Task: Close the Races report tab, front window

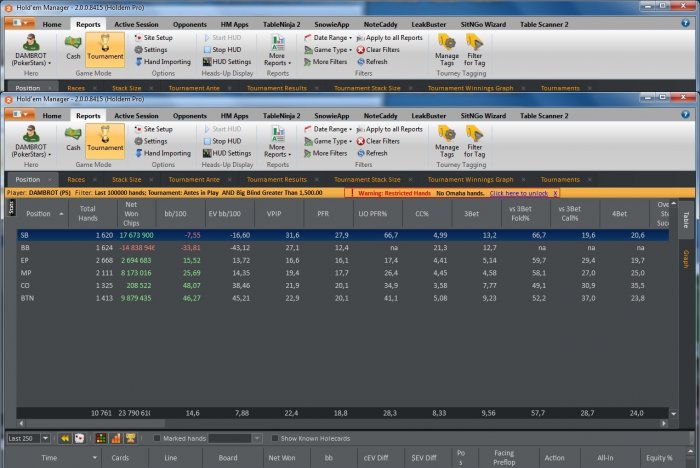Action: click(x=95, y=180)
